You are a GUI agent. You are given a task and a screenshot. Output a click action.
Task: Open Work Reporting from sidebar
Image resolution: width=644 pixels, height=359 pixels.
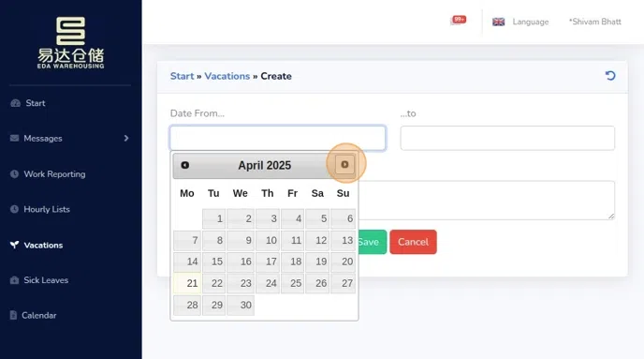[54, 174]
